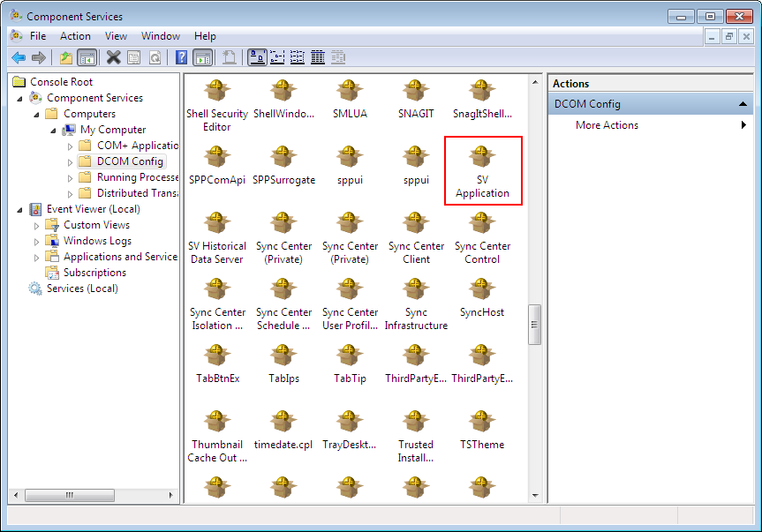Select the SV Historical Data Server icon

(216, 224)
